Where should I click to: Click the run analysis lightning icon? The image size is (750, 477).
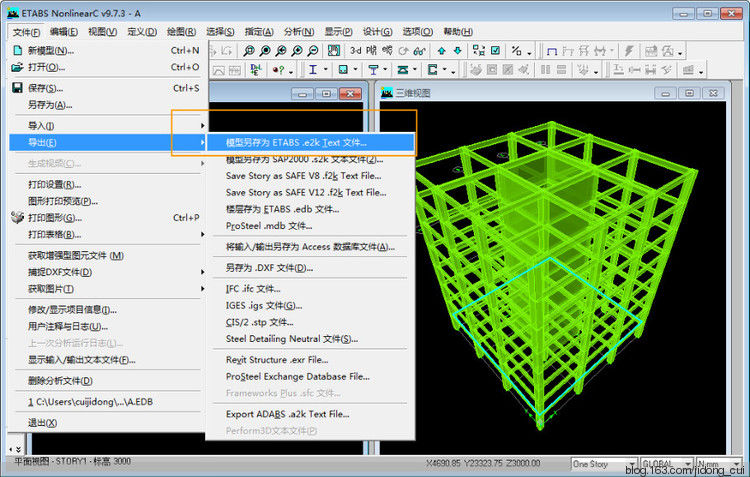coord(629,51)
